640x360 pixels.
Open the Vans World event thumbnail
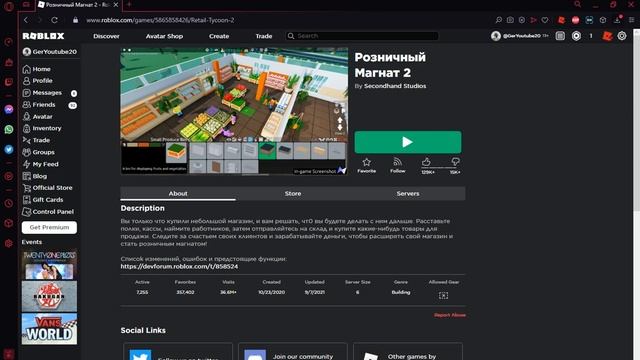pyautogui.click(x=49, y=329)
